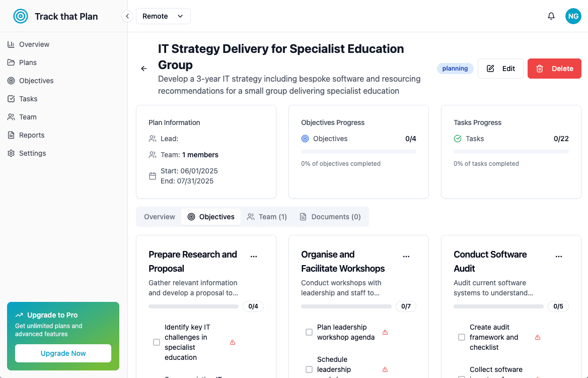Viewport: 588px width, 378px height.
Task: Check off 'Identify key IT challenges in specialist education'
Action: (x=157, y=342)
